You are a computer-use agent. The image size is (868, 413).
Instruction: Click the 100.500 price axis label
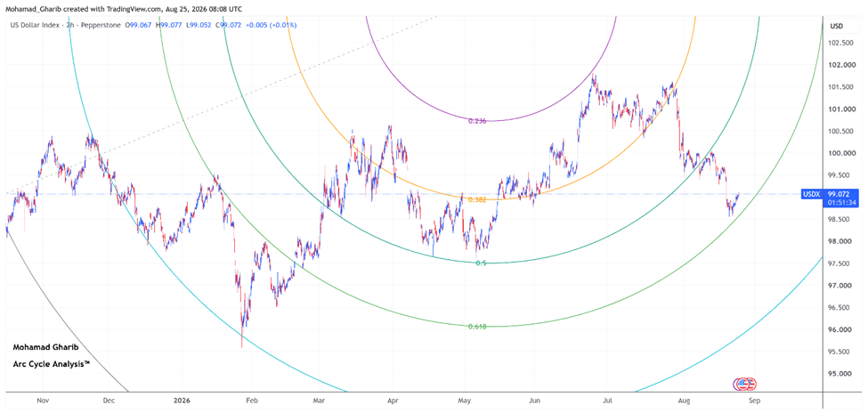pos(840,131)
